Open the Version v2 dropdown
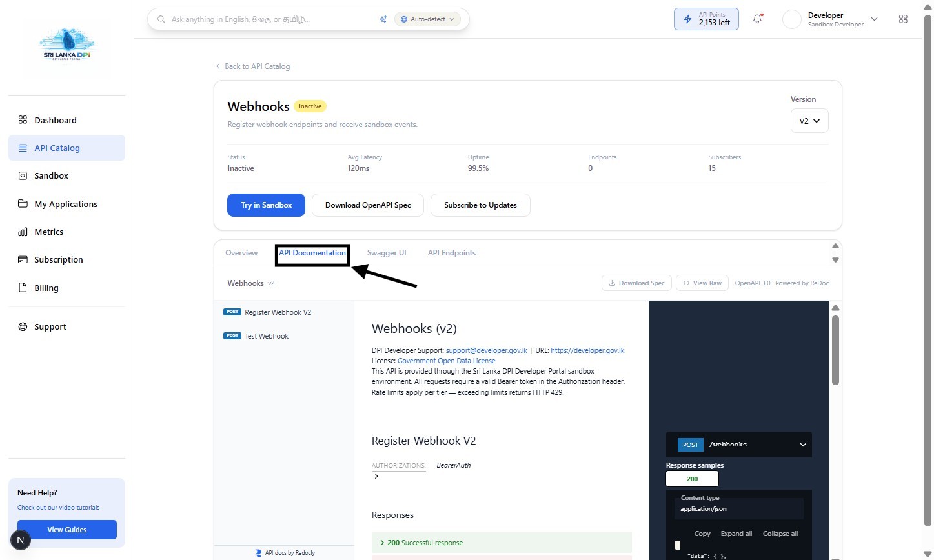The height and width of the screenshot is (560, 934). tap(809, 121)
